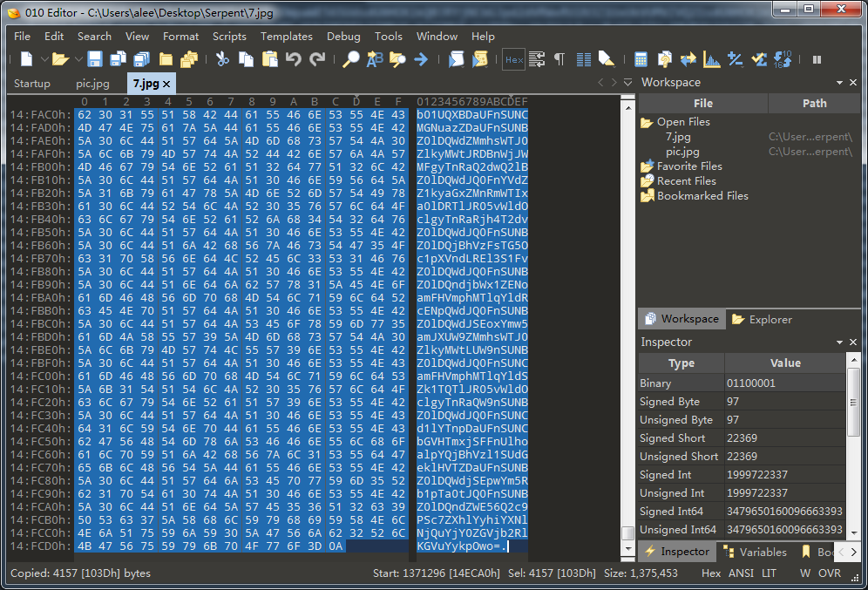Open Inspector panel options dropdown arrow

pyautogui.click(x=839, y=342)
